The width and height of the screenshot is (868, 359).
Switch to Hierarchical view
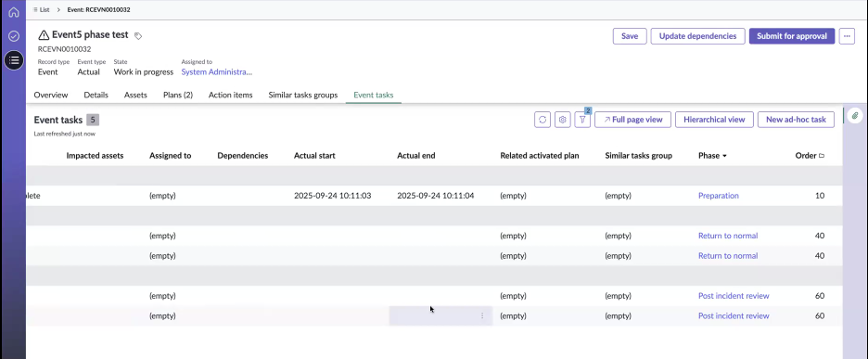714,119
